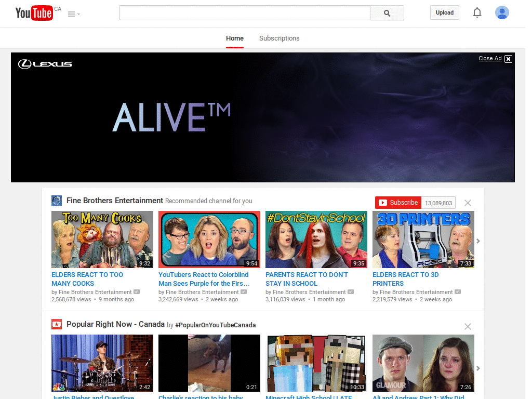The image size is (532, 399).
Task: Open YouTubers React to Colorblind title
Action: [x=204, y=279]
